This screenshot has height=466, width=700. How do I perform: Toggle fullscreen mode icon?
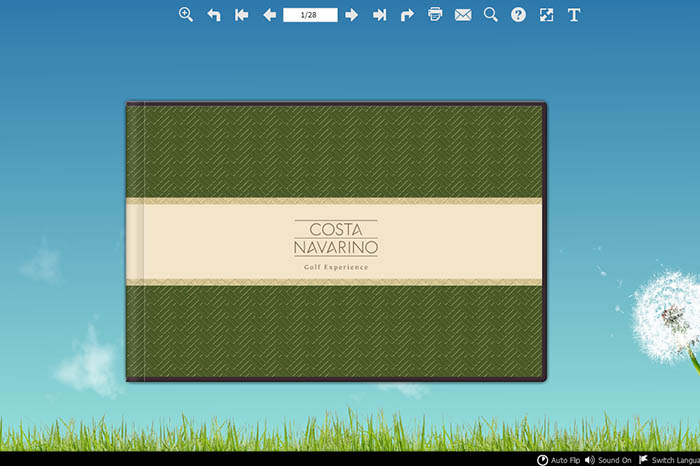coord(546,15)
